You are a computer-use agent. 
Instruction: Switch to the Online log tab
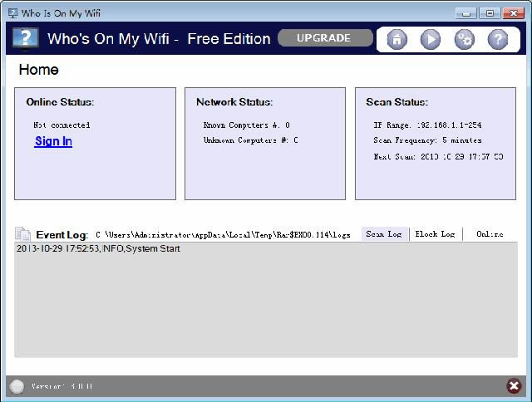point(490,234)
